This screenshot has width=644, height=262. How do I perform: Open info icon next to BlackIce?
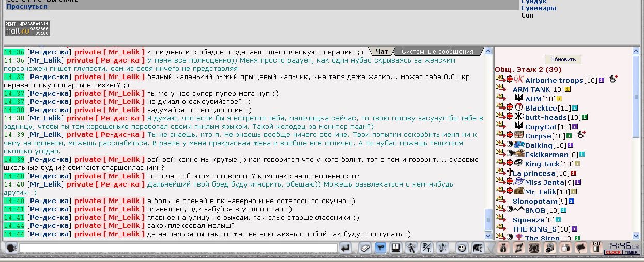click(575, 107)
